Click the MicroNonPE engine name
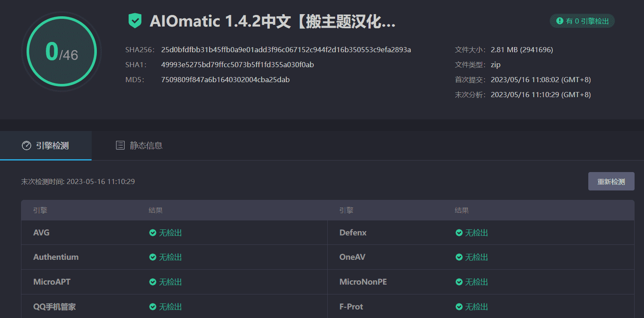Screen dimensions: 644x318 click(x=363, y=282)
